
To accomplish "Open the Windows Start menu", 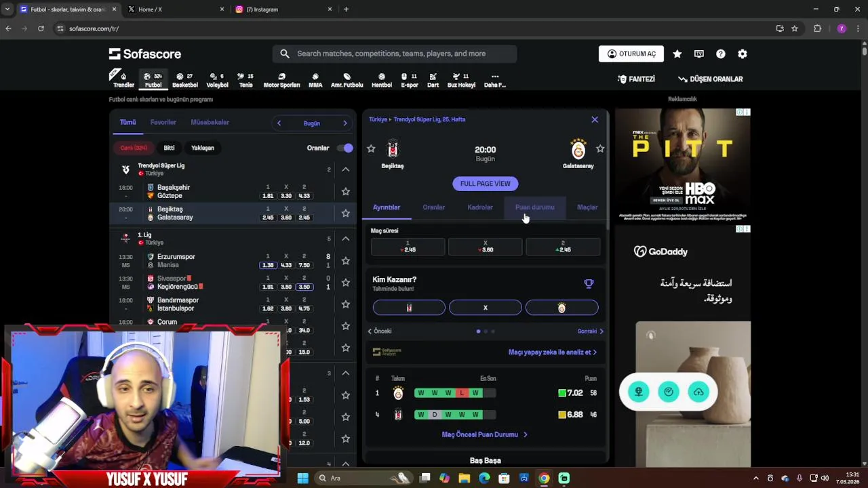I will point(303,478).
